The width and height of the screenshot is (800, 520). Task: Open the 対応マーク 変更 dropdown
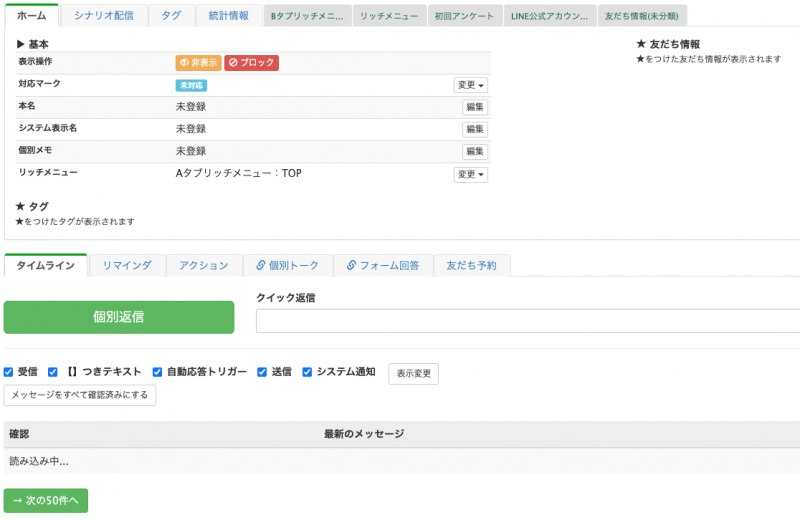(471, 86)
